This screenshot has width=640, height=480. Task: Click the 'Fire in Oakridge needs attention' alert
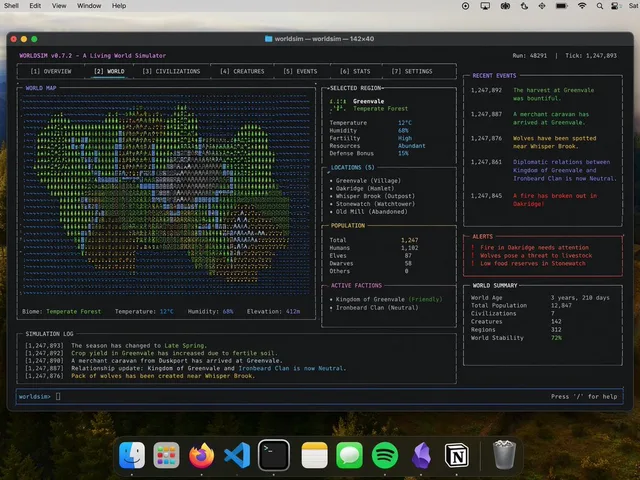(534, 247)
